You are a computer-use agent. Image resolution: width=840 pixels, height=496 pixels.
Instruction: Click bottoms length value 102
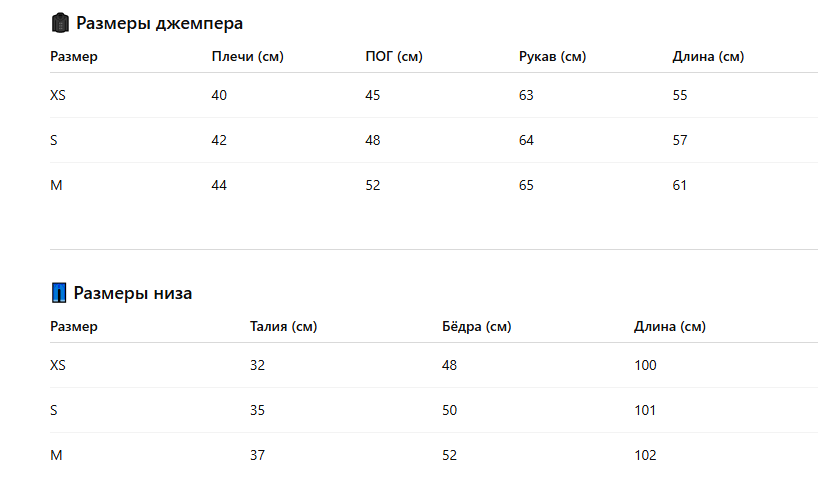645,455
